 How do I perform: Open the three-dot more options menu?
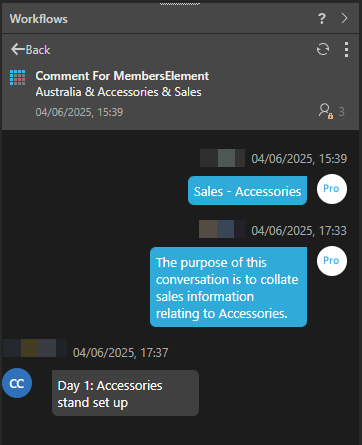(x=346, y=50)
